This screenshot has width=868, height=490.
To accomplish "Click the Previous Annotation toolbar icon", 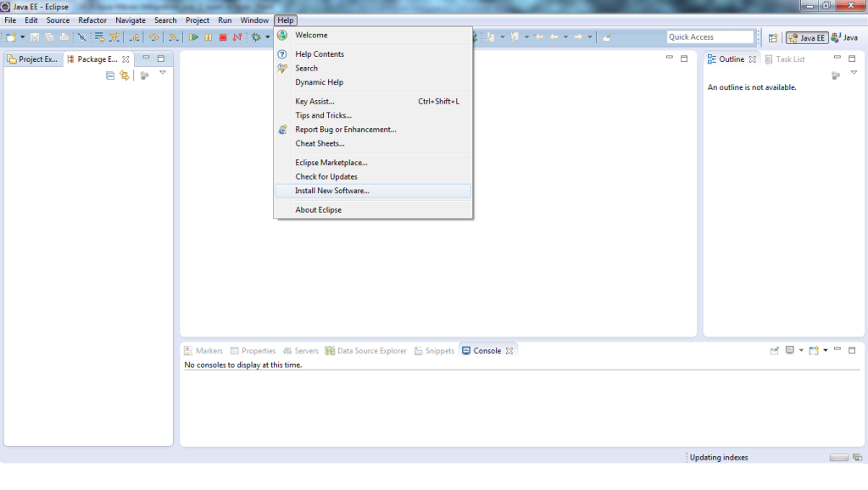I will tap(515, 37).
